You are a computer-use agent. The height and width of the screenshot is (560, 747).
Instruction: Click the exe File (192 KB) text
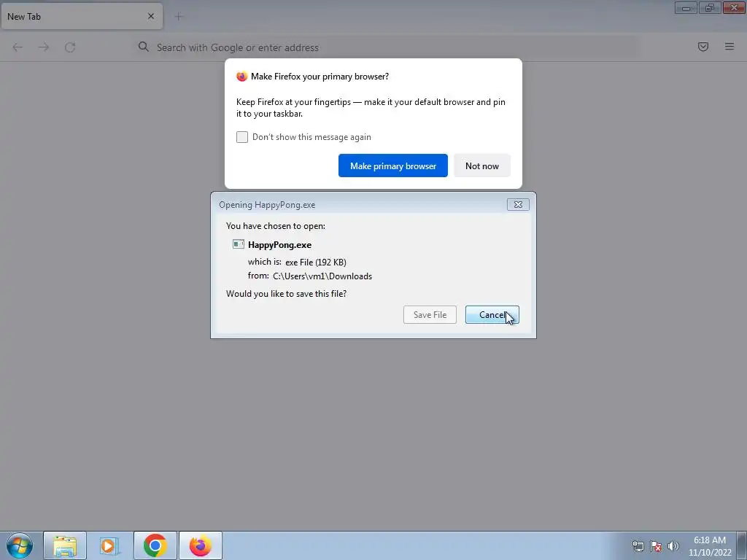click(316, 262)
